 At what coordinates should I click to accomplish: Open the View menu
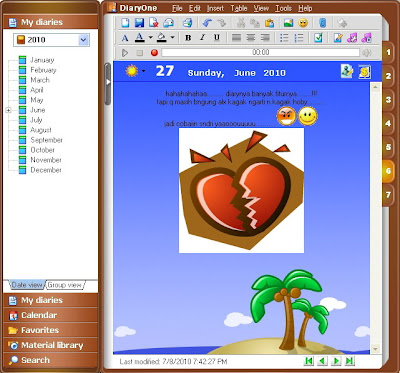[261, 8]
